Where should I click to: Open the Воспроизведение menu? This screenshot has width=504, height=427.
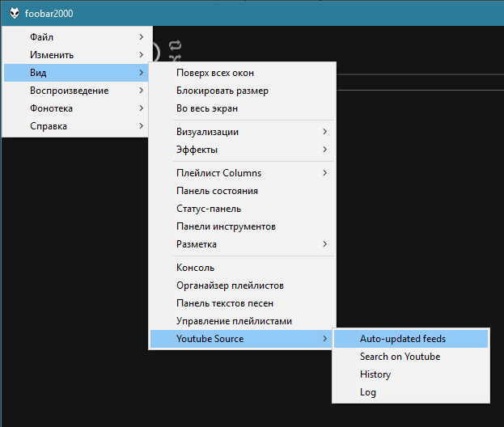click(76, 91)
